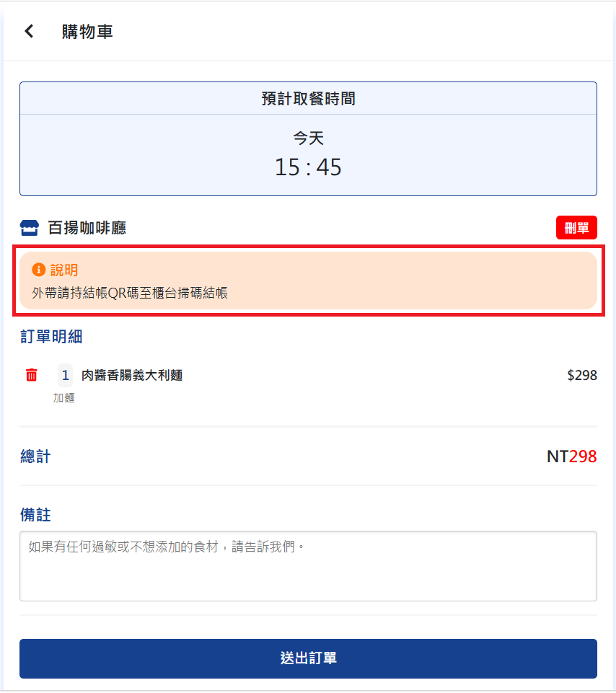Click the 加麵 add-on text
Viewport: 616px width, 693px height.
click(x=63, y=397)
